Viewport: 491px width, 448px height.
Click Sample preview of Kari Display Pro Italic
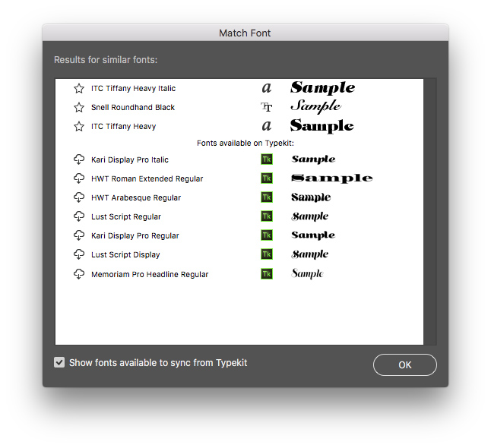click(313, 159)
